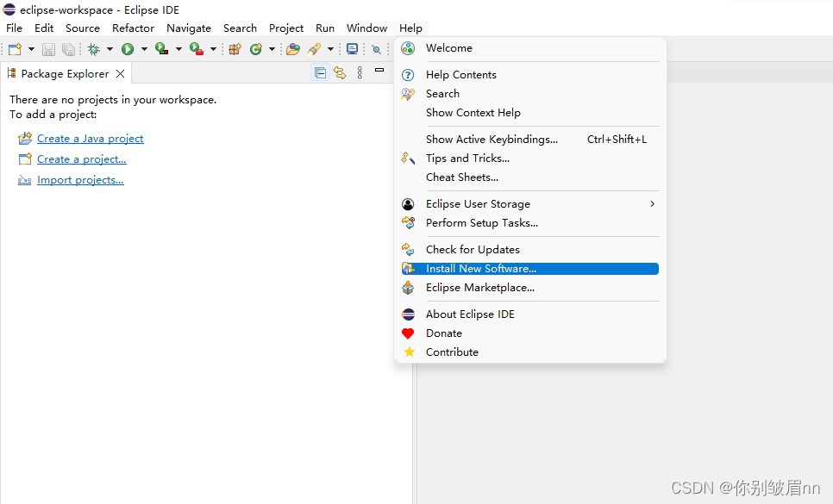The width and height of the screenshot is (833, 504).
Task: Click the Save All toolbar icon
Action: tap(67, 49)
